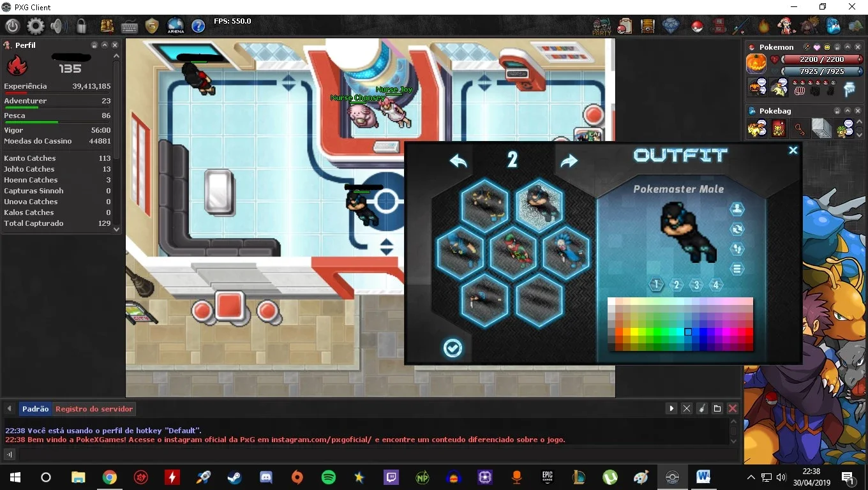Select the center hexagon outfit with red
Screen dimensions: 868x490
tap(513, 253)
